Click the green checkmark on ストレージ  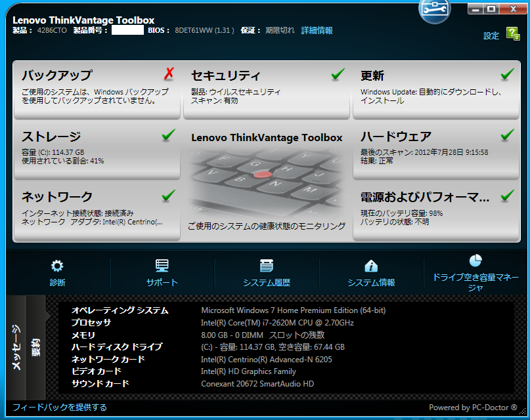click(168, 135)
